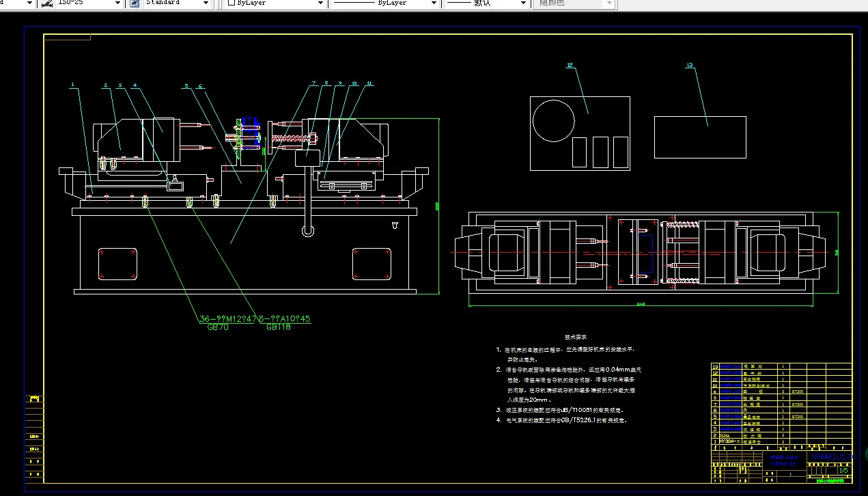Screen dimensions: 868x496
Task: Open the ByLayer linetype dropdown
Action: 433,3
